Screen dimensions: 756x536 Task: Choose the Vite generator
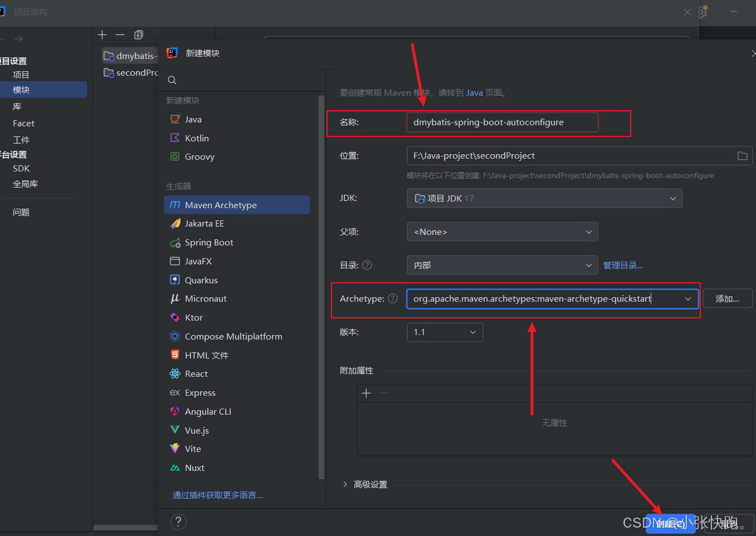pos(237,449)
